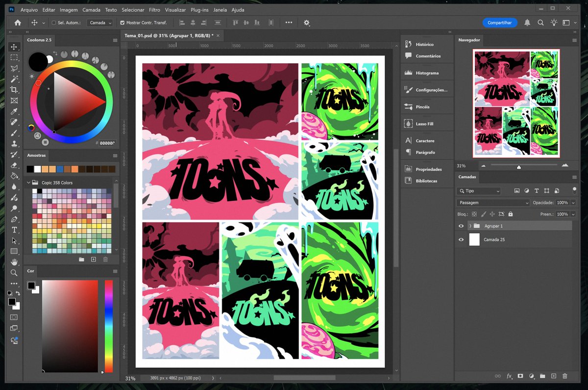Select the Eyedropper tool
588x390 pixels.
tap(14, 111)
